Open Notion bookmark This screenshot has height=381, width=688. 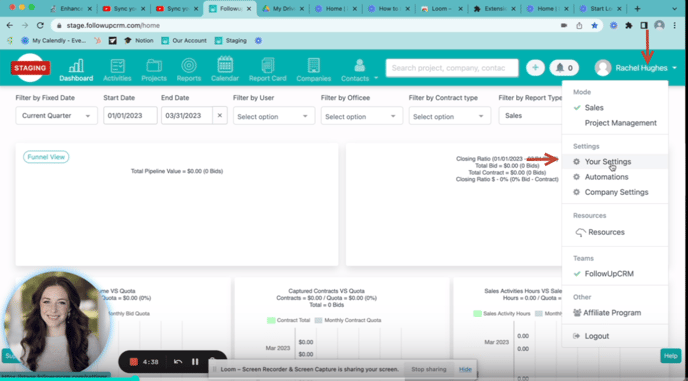pos(139,40)
